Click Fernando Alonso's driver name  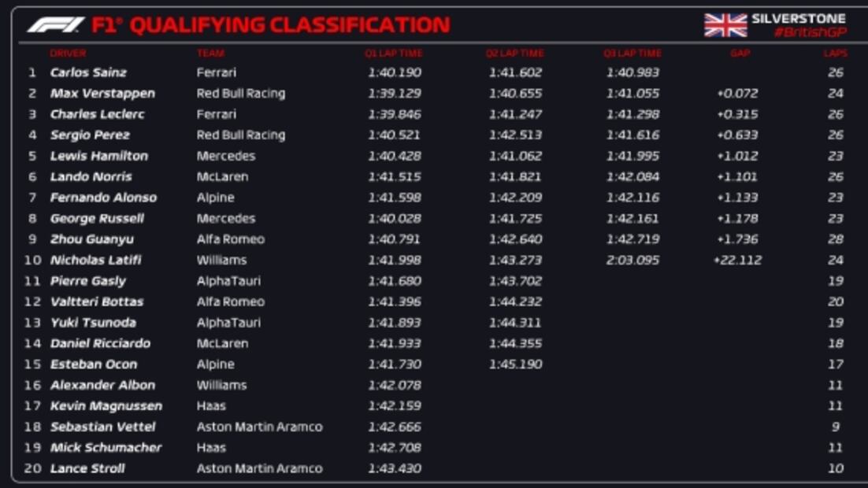tap(103, 198)
